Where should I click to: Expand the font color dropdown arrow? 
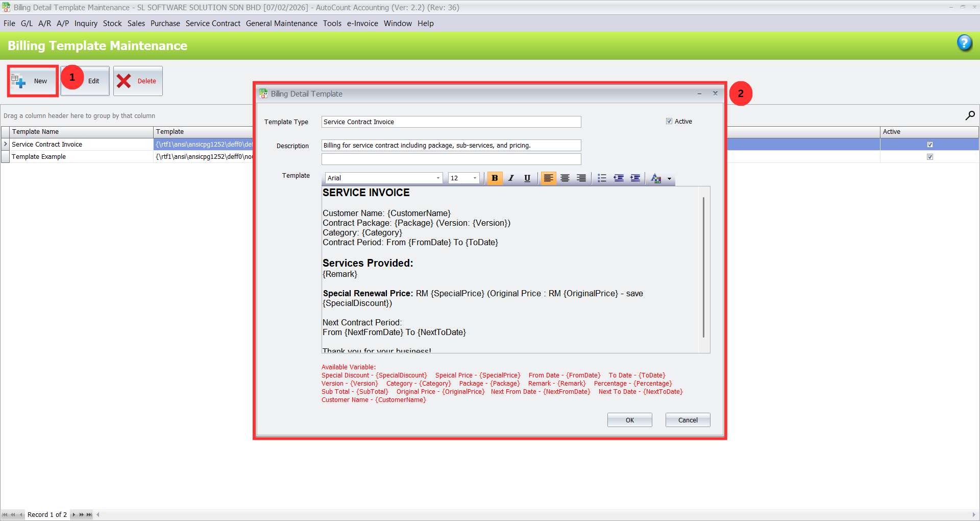[670, 179]
